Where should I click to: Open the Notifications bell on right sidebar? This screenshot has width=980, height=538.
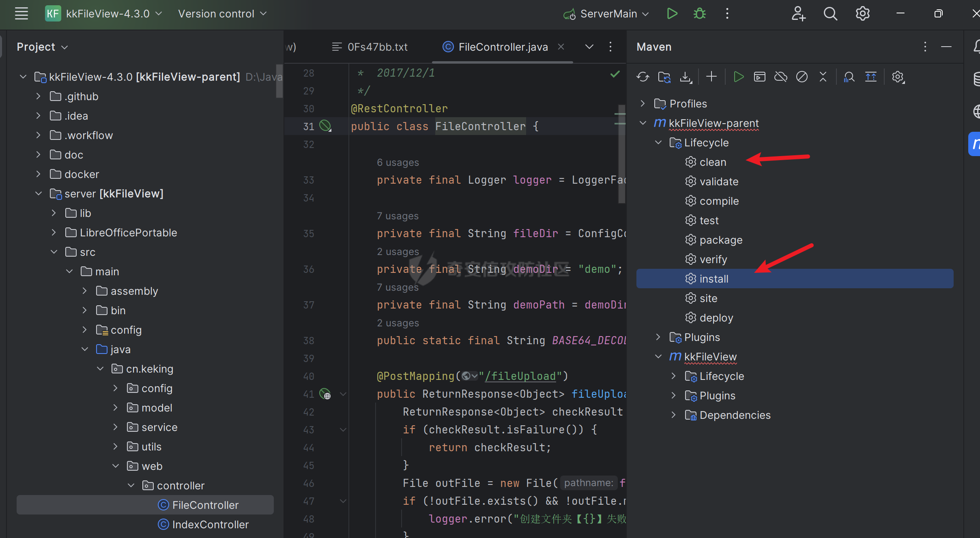pos(976,47)
